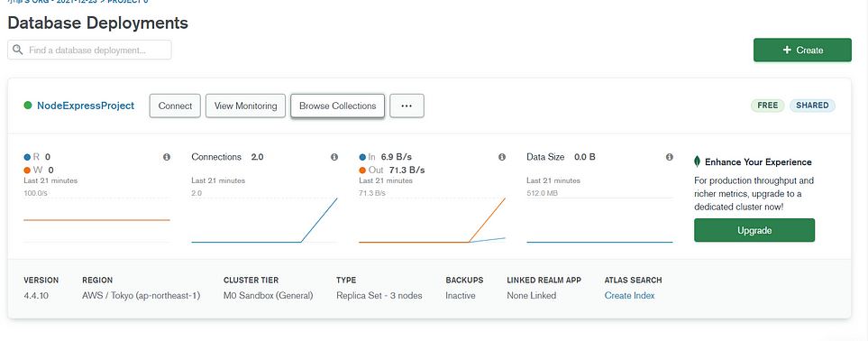This screenshot has width=868, height=341.
Task: Click the Create Index link
Action: pos(629,296)
